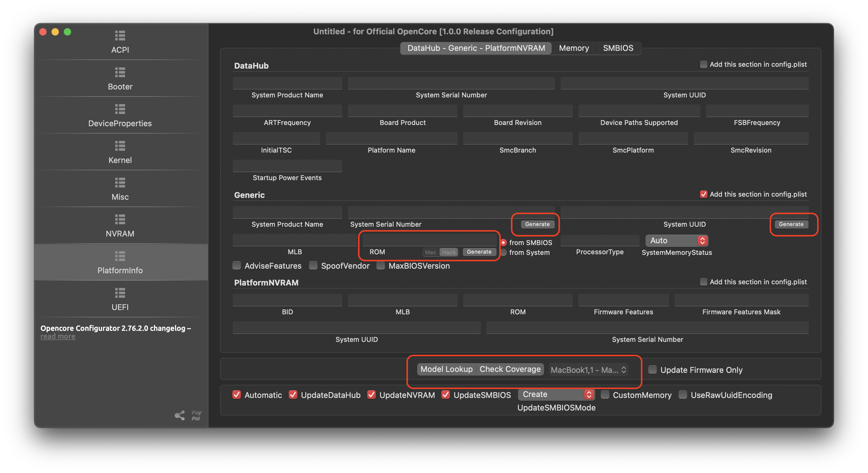Open the SystemMemoryStatus Auto dropdown

(677, 240)
